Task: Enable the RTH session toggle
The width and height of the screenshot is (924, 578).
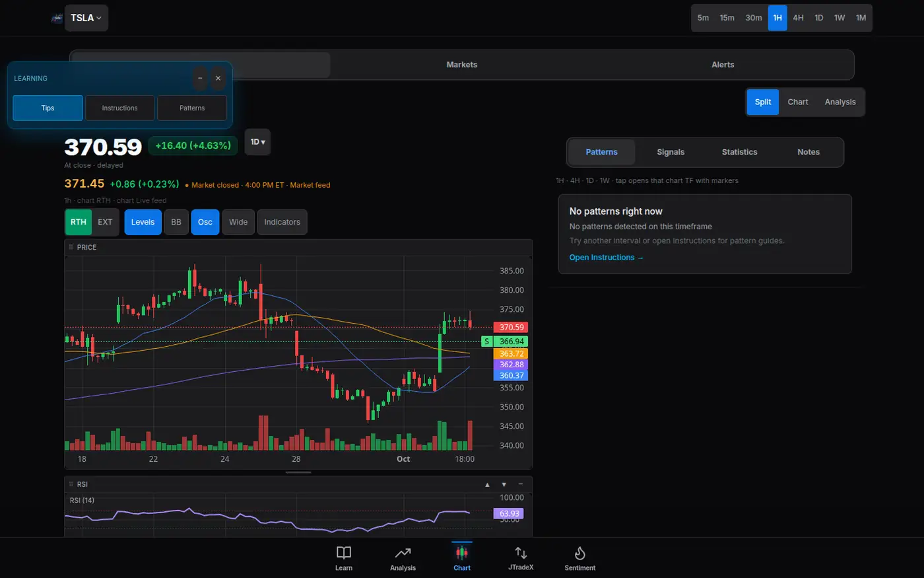Action: [79, 222]
